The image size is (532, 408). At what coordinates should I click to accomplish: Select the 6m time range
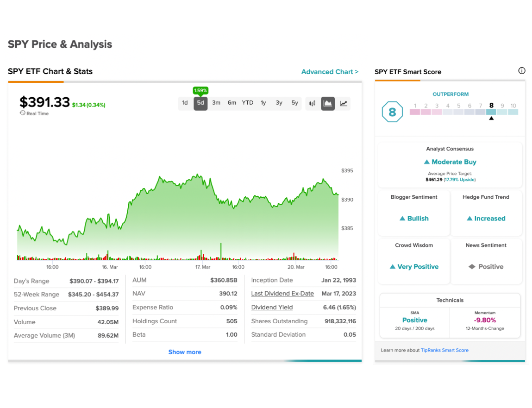tap(232, 103)
